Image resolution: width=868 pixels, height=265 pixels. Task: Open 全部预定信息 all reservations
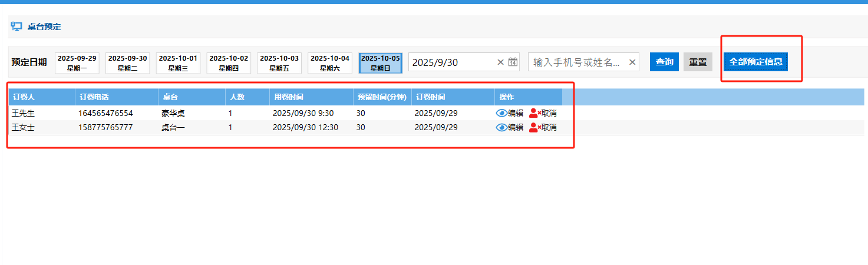[755, 62]
